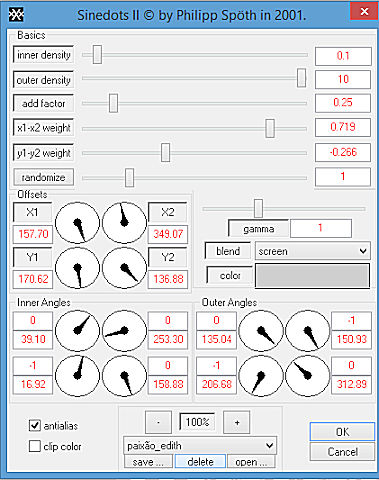
Task: Click the randomize slider handle
Action: 129,178
